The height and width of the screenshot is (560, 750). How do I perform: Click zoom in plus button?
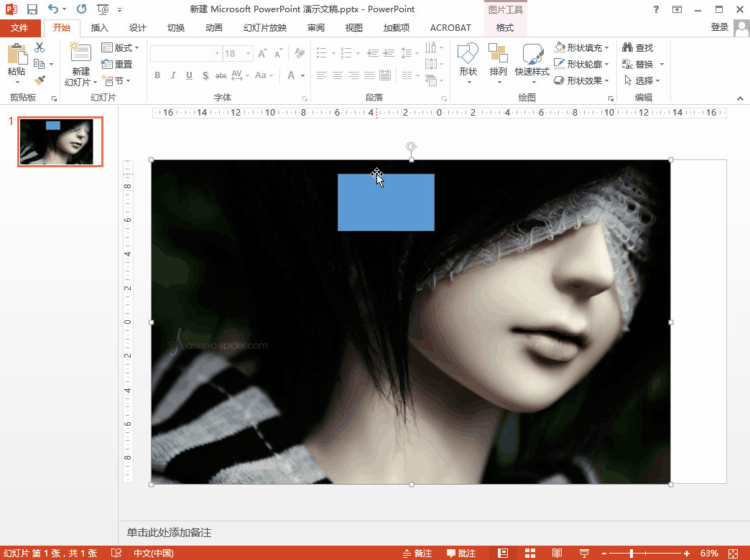[687, 554]
